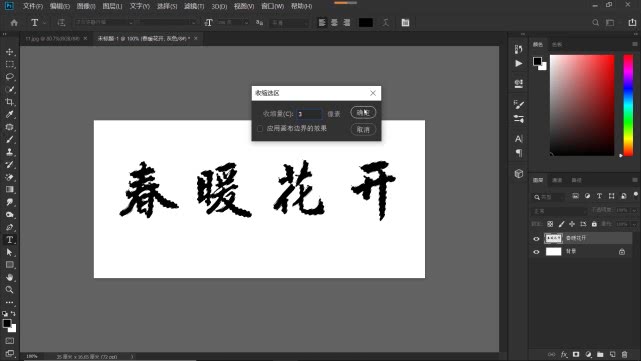This screenshot has height=361, width=641.
Task: Select the Rectangular Marquee tool
Action: (9, 65)
